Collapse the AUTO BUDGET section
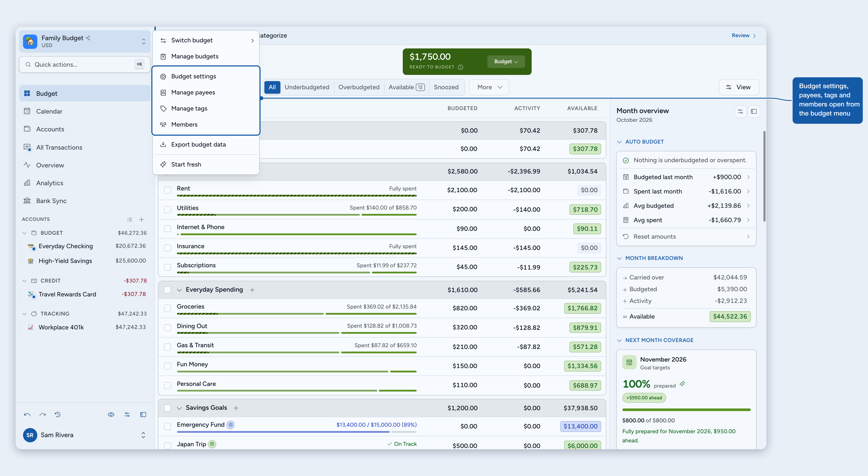 coord(619,142)
